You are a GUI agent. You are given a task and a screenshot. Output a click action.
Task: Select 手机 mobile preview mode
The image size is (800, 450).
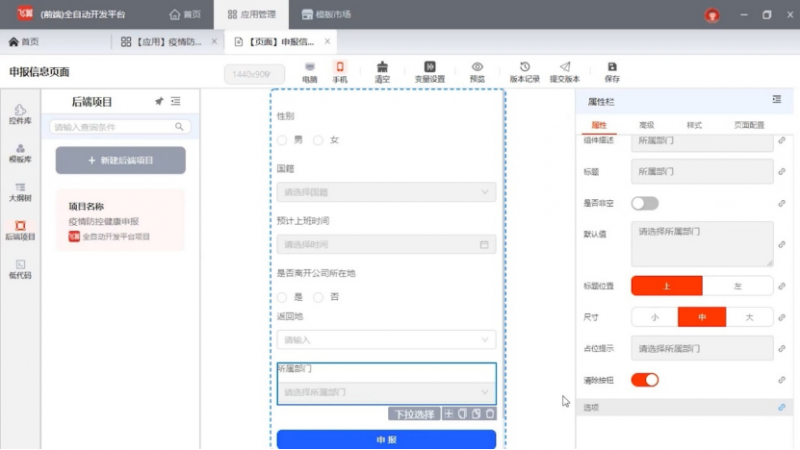click(x=340, y=71)
